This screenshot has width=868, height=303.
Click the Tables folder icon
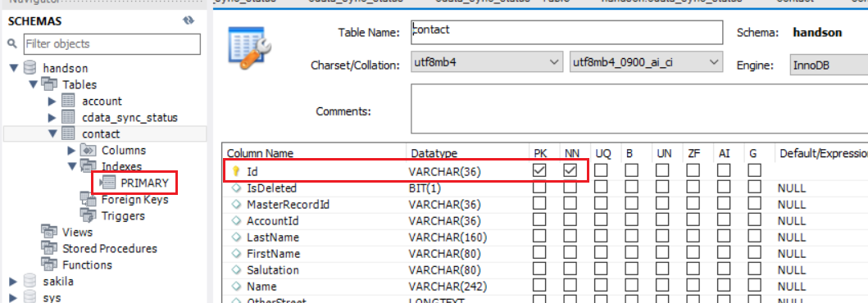50,84
